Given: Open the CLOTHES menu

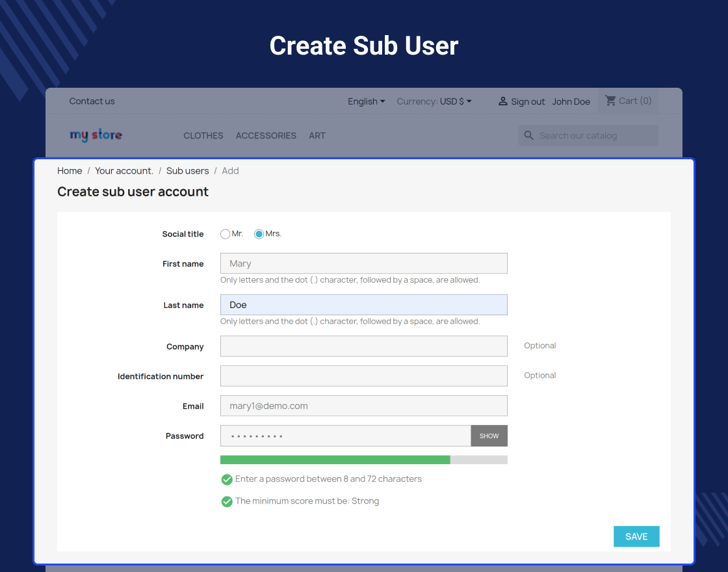Looking at the screenshot, I should coord(203,136).
